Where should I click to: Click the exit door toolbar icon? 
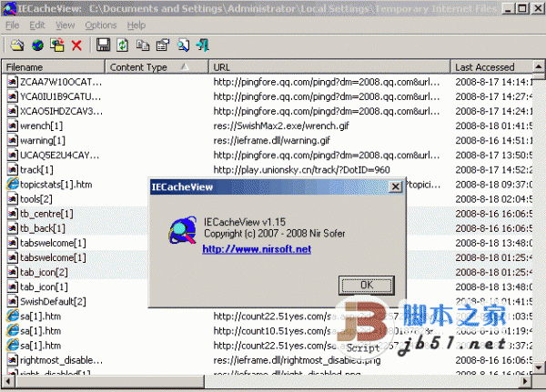(x=203, y=45)
